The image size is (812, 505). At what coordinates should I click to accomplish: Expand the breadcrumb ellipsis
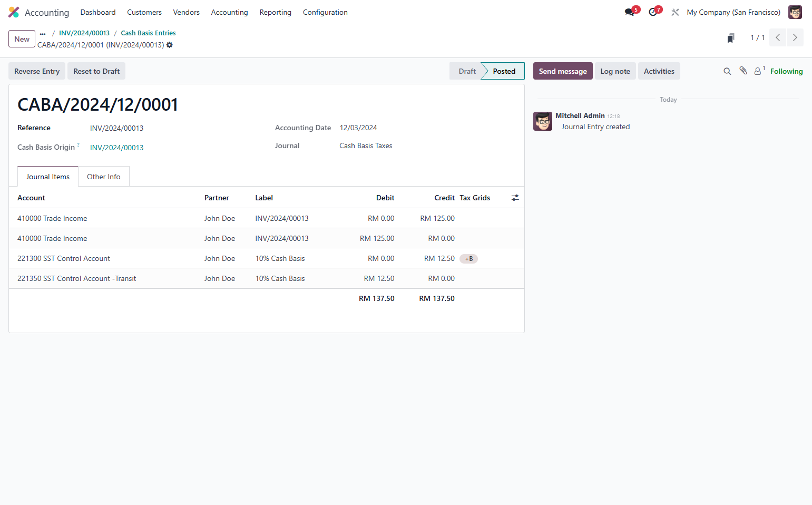[x=43, y=33]
